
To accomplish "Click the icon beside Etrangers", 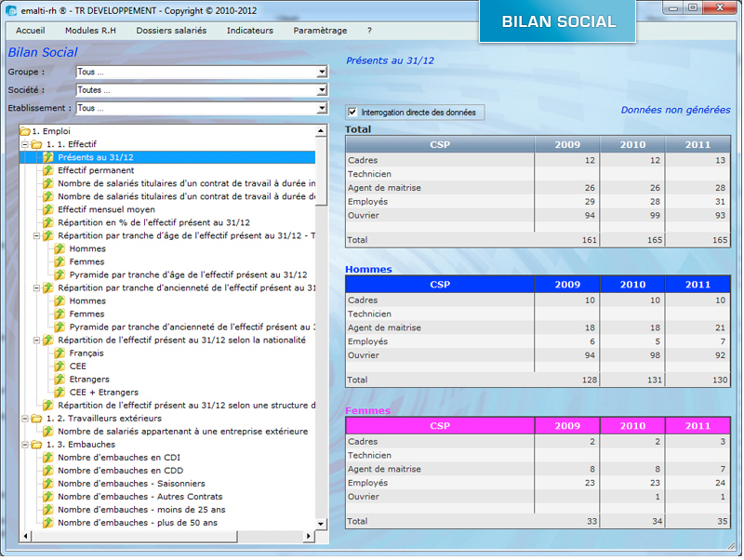I will [x=60, y=380].
